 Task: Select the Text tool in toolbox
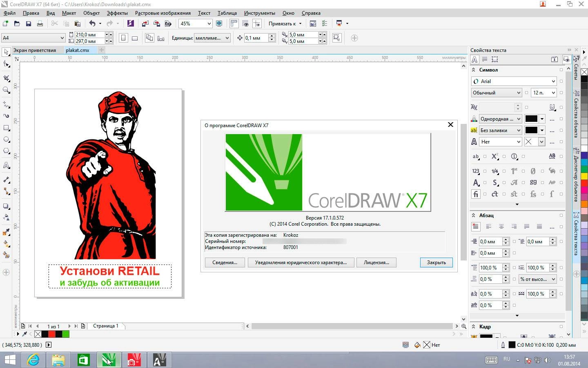[6, 166]
